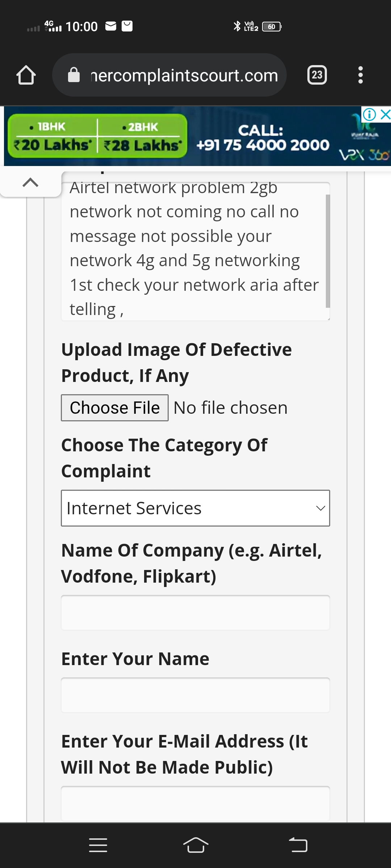Click inside the complaint description text area
This screenshot has height=868, width=391.
pyautogui.click(x=192, y=250)
